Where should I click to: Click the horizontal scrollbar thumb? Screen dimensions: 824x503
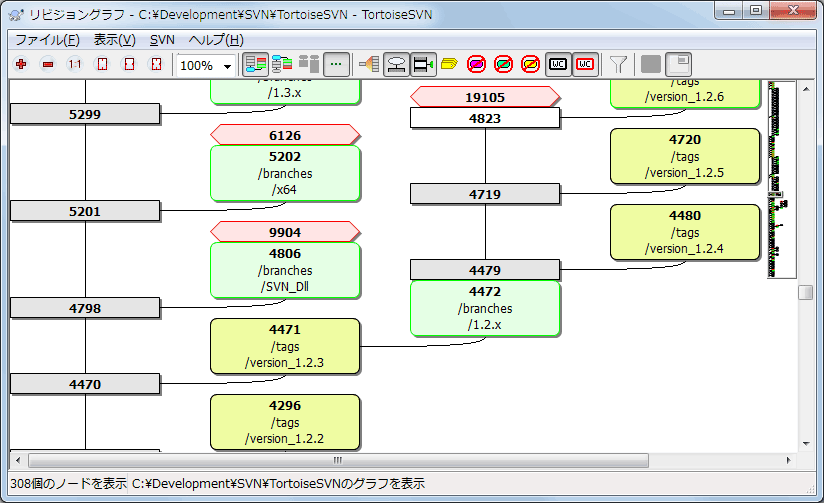(x=338, y=460)
